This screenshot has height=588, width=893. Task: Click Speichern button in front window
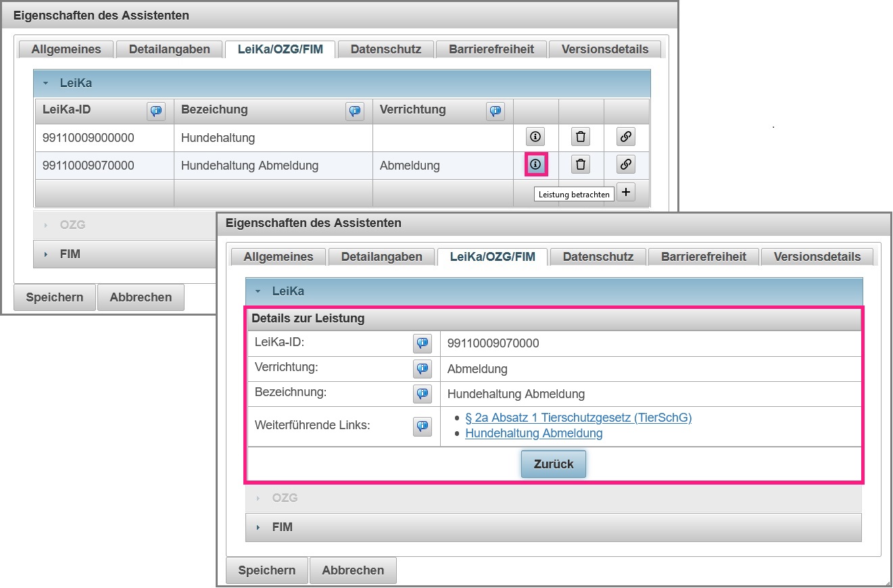coord(267,570)
